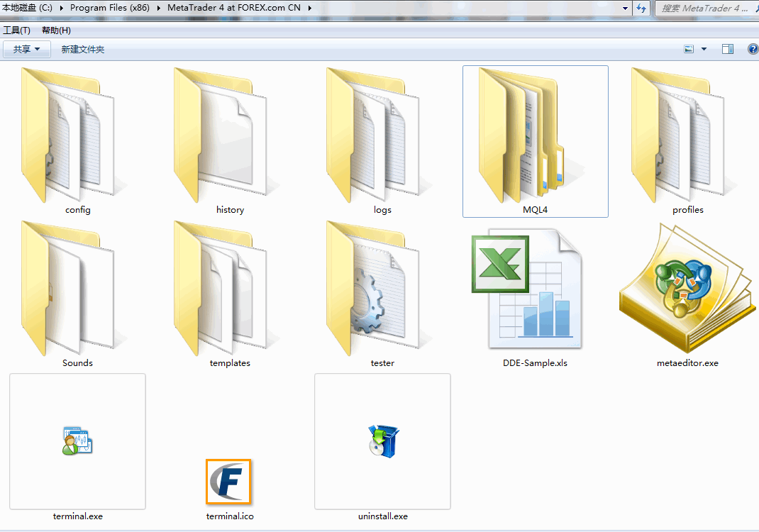Select the terminal.ico F logo icon
The image size is (759, 532).
pos(228,482)
